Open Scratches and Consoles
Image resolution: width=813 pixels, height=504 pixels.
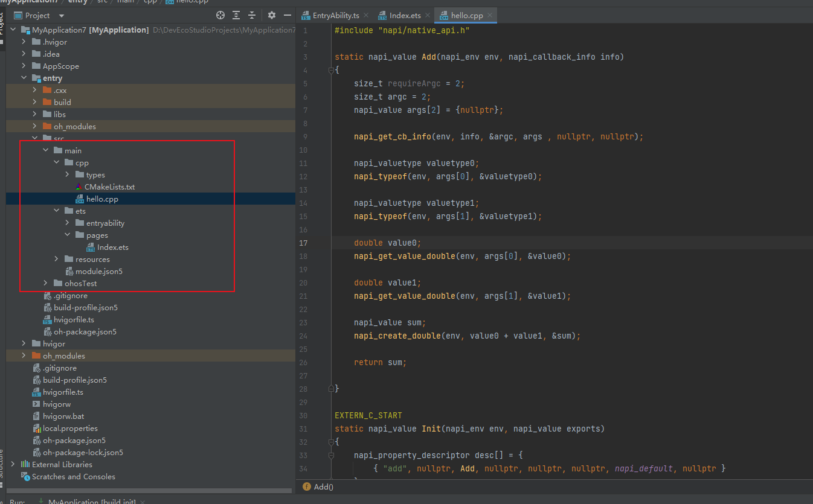pos(73,476)
